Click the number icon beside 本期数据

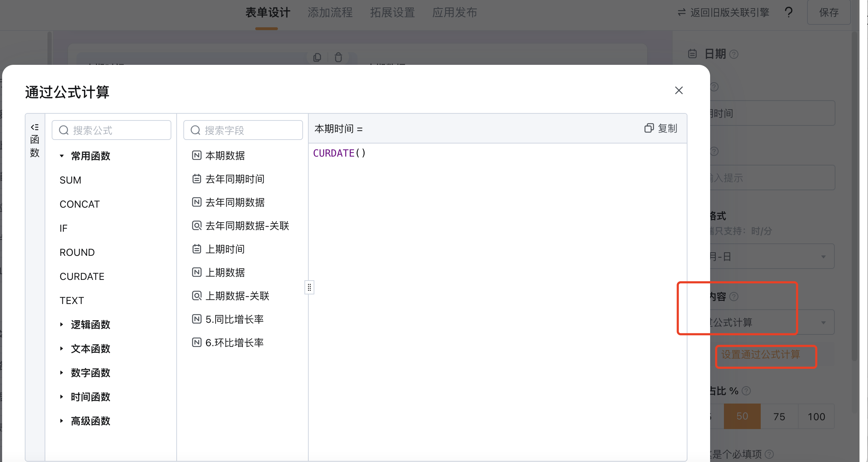197,155
